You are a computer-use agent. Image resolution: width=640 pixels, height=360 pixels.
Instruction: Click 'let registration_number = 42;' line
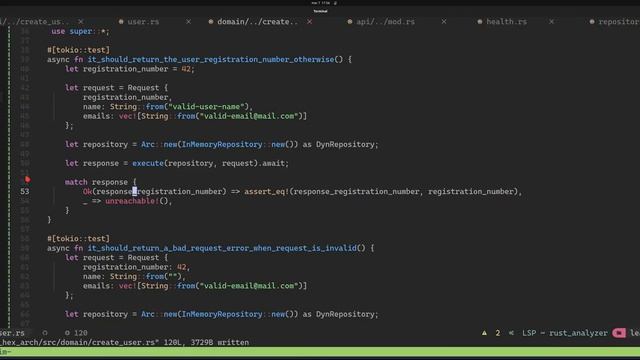pos(130,69)
